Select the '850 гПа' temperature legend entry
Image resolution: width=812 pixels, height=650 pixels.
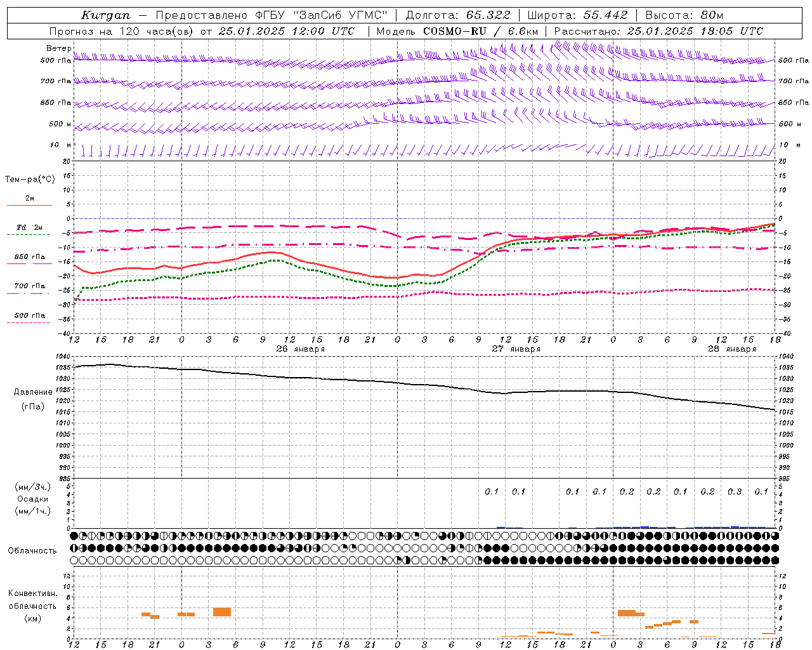point(30,257)
